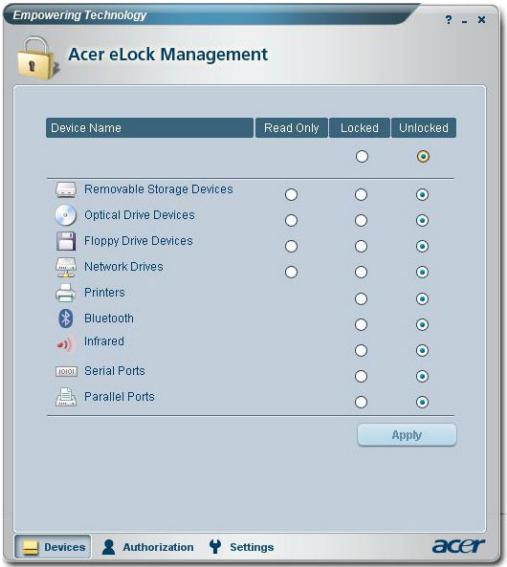Set Optical Drive Devices to Read Only
The height and width of the screenshot is (567, 507).
tap(291, 220)
